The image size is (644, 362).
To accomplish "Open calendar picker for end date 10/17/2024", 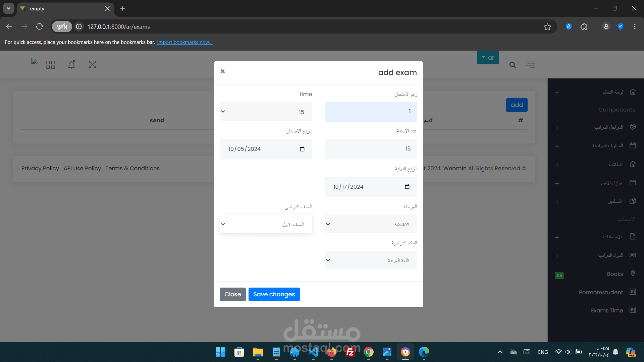I will tap(407, 187).
